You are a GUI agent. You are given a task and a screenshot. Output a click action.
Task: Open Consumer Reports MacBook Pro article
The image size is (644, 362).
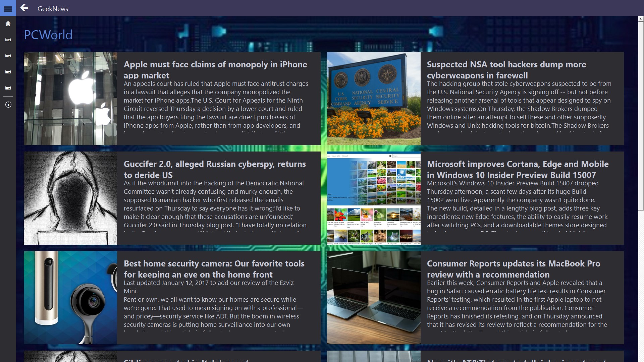point(513,269)
